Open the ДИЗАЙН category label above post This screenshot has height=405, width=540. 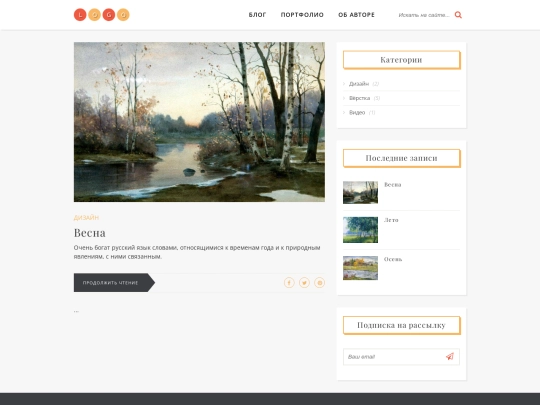coord(86,217)
